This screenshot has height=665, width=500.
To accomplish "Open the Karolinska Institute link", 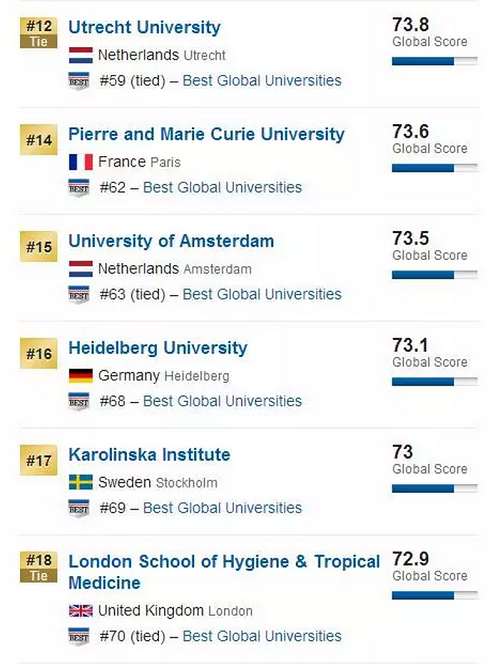I will pyautogui.click(x=149, y=455).
